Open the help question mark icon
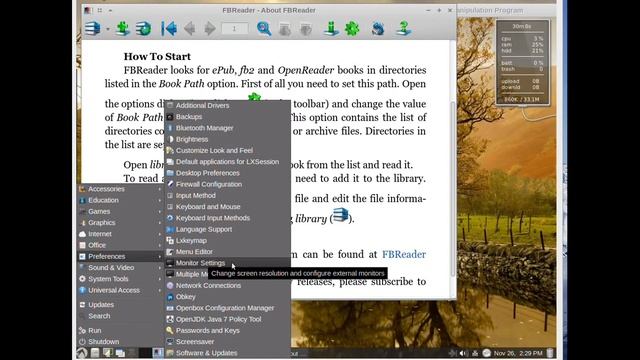The image size is (640, 360). click(x=403, y=29)
